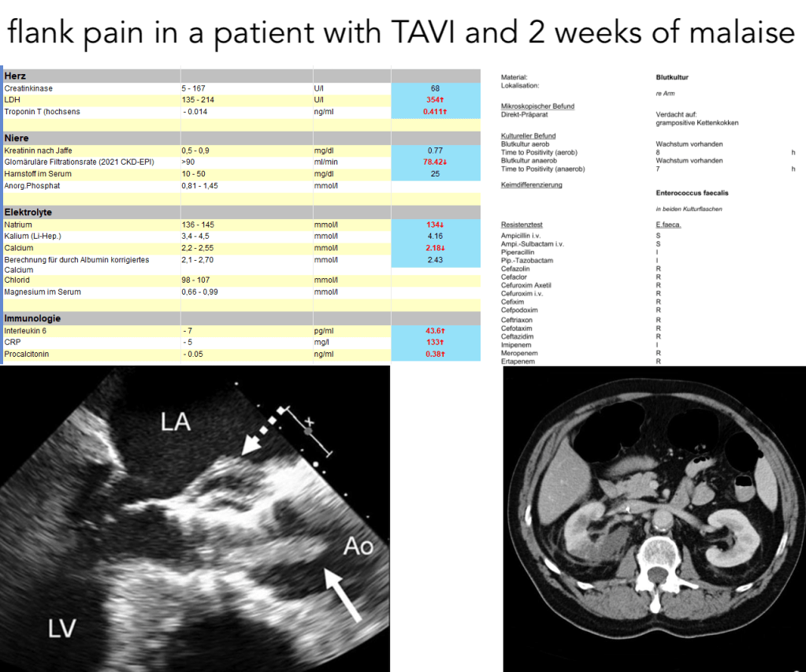Screen dimensions: 806x672
Task: Select the Interleukin 6 value 43.6
Action: (435, 331)
